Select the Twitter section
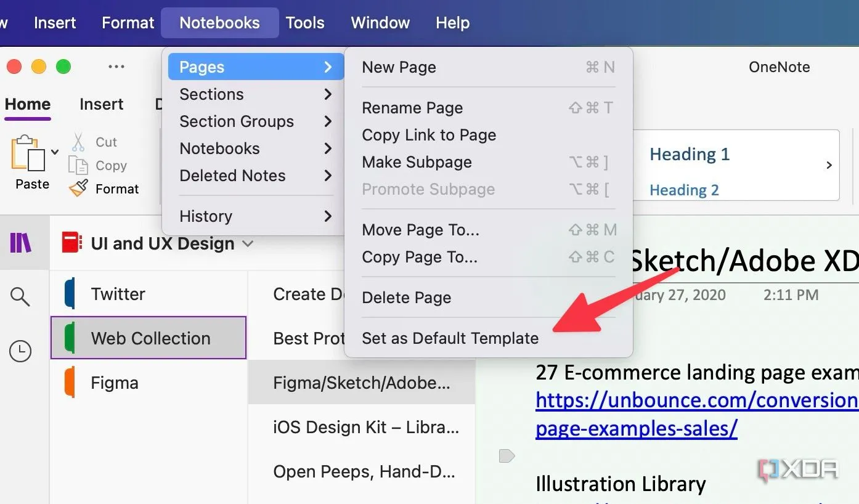The width and height of the screenshot is (859, 504). coord(149,294)
